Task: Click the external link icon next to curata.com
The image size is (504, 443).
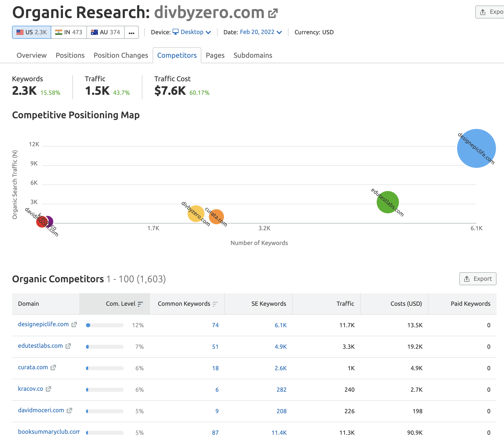Action: [x=53, y=367]
